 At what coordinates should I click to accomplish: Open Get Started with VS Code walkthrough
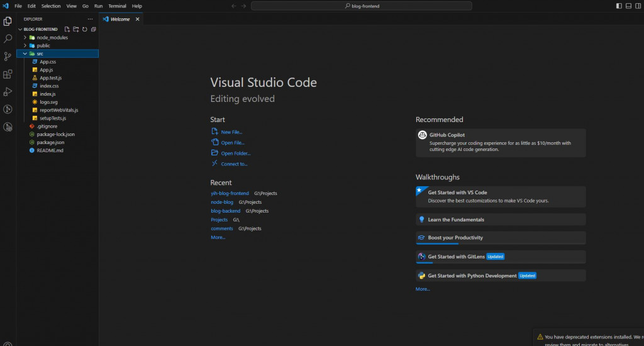(501, 196)
